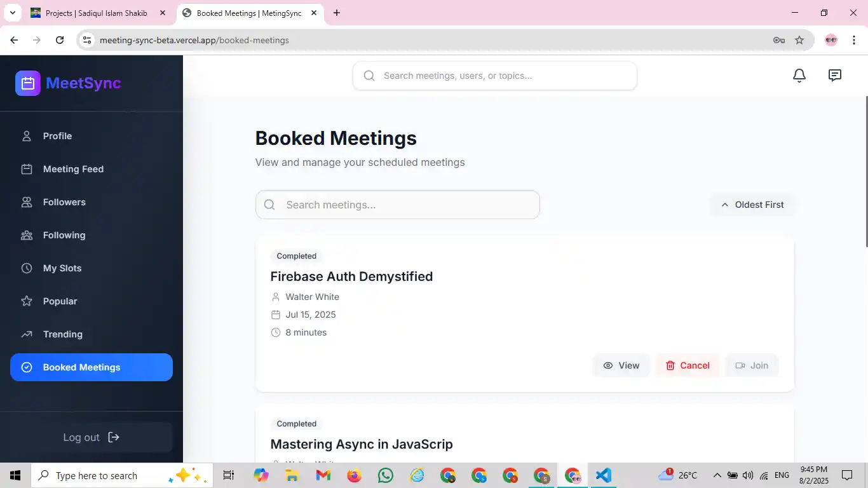Select the Booked Meetings | MetingSync tab

(x=250, y=13)
